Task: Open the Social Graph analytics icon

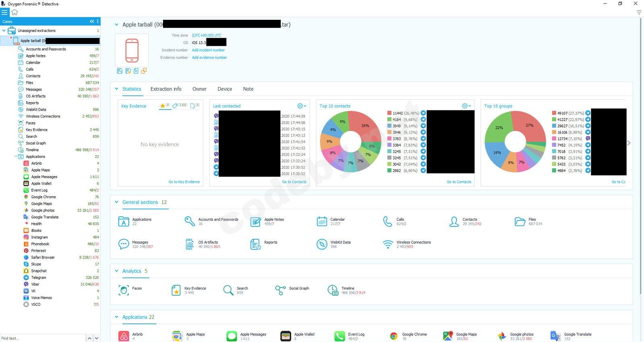Action: click(281, 290)
